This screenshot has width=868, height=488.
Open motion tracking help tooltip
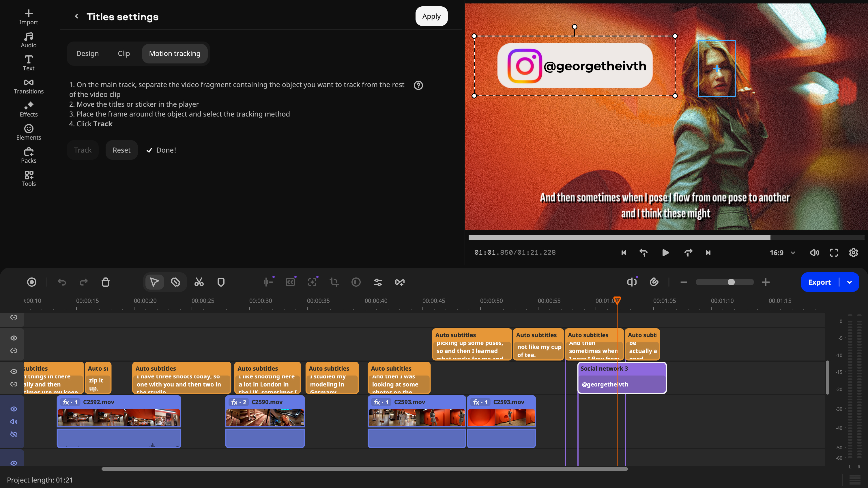[418, 85]
